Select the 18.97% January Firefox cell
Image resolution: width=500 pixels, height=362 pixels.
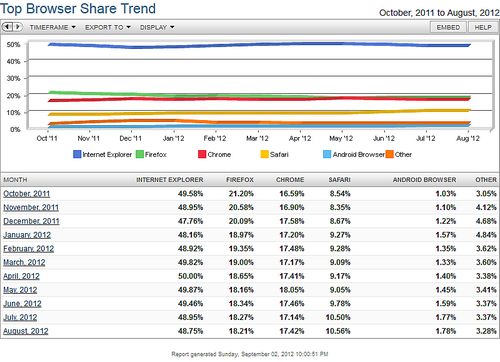(x=241, y=235)
